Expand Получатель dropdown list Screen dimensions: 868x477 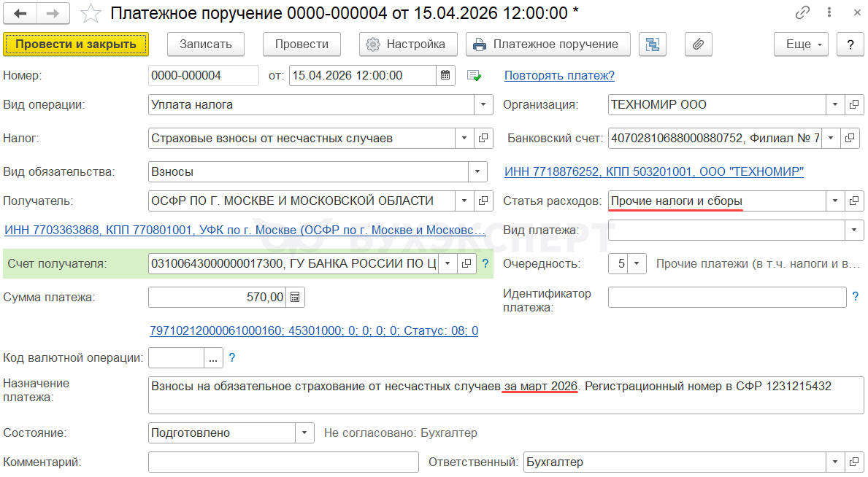coord(464,201)
